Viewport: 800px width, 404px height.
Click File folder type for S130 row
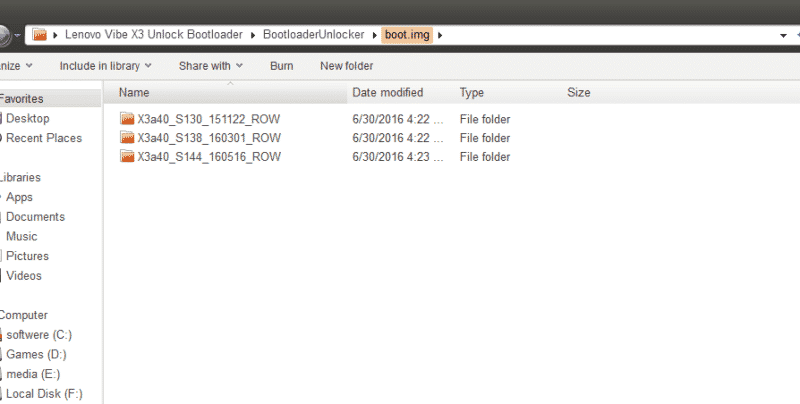pyautogui.click(x=485, y=119)
